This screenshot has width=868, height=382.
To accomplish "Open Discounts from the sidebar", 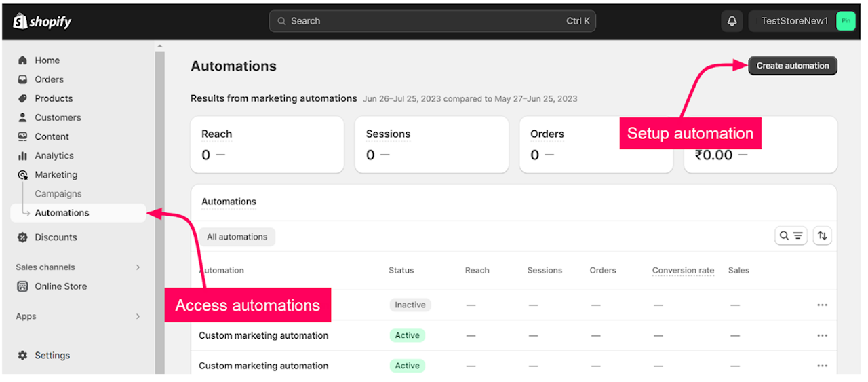I will pyautogui.click(x=56, y=237).
